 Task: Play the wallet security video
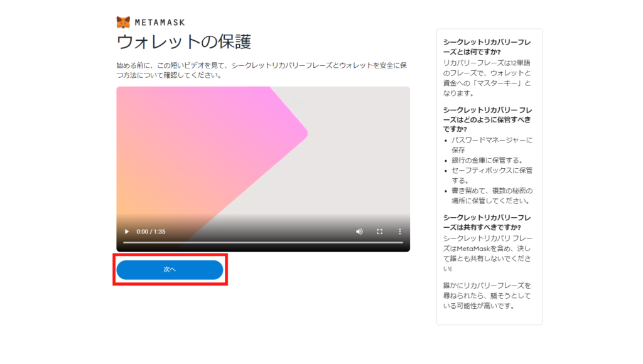coord(127,232)
